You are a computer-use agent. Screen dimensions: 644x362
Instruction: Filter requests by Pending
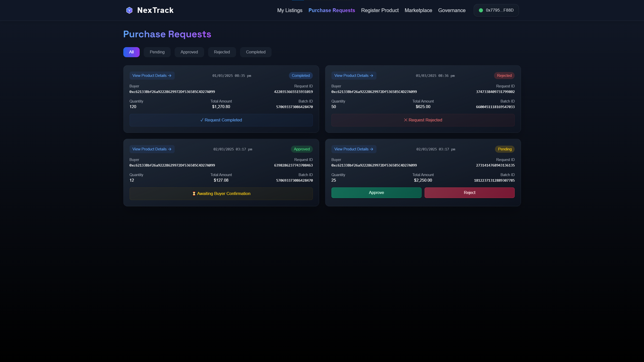click(157, 52)
